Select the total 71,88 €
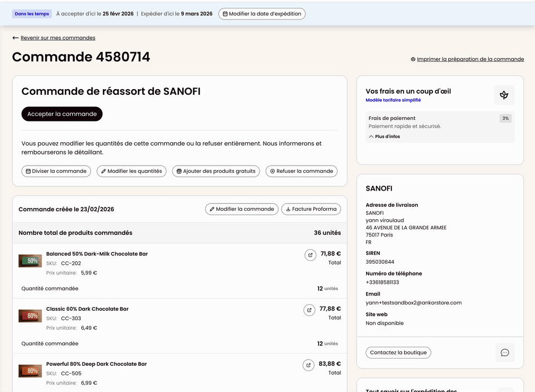Screen dimensions: 535x392 pos(330,254)
